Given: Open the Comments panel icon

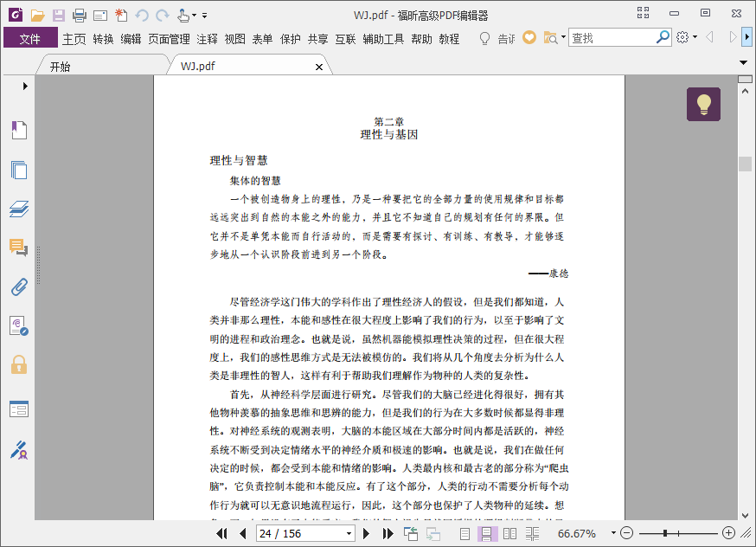Looking at the screenshot, I should pos(19,248).
